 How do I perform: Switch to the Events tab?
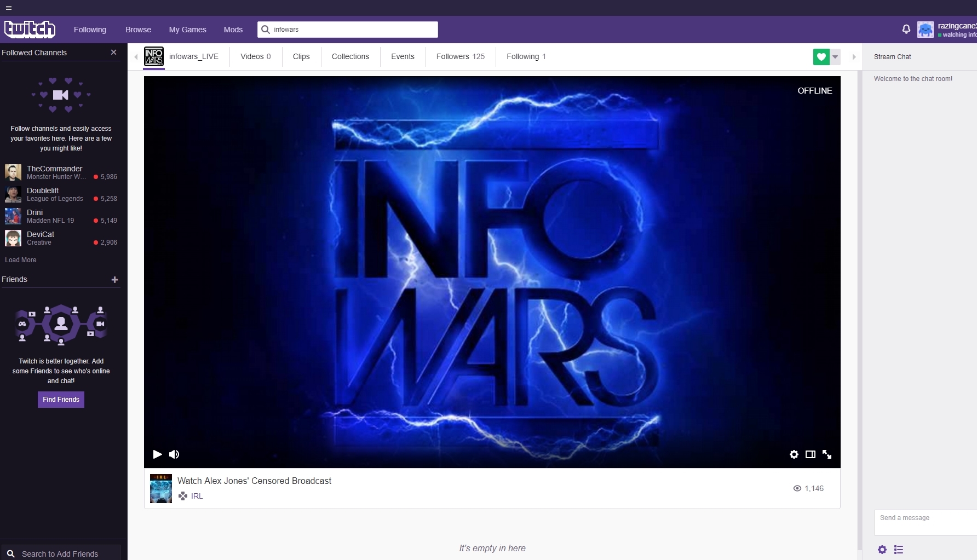tap(403, 56)
